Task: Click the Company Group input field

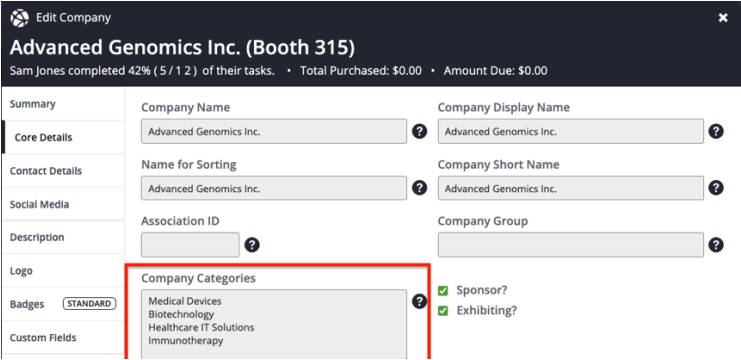Action: pyautogui.click(x=570, y=245)
